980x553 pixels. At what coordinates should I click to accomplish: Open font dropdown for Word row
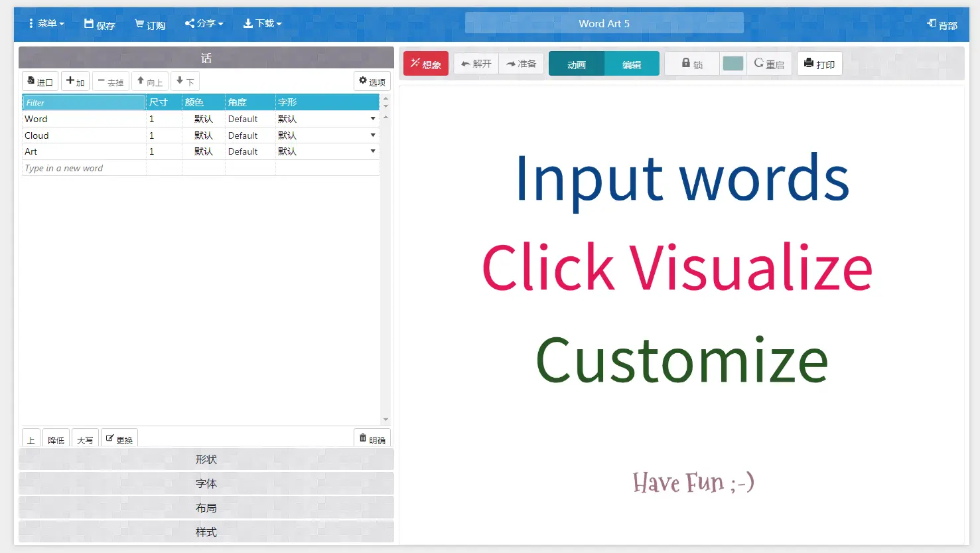point(373,119)
